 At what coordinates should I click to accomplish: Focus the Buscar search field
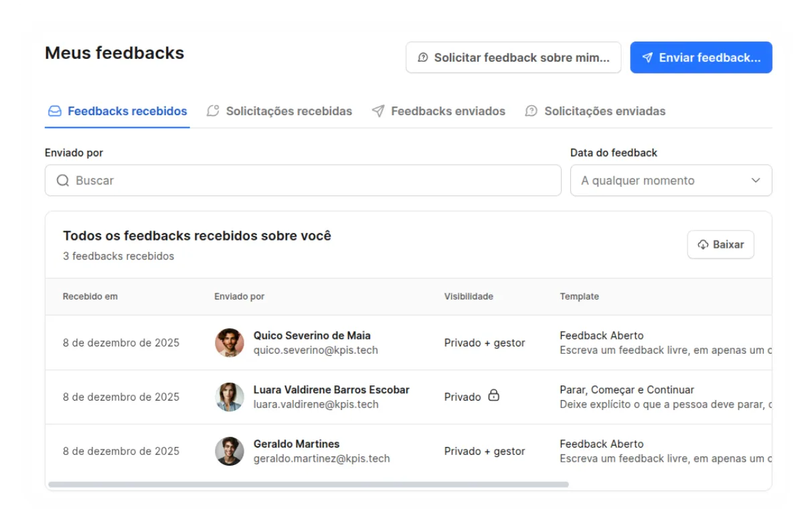tap(303, 180)
